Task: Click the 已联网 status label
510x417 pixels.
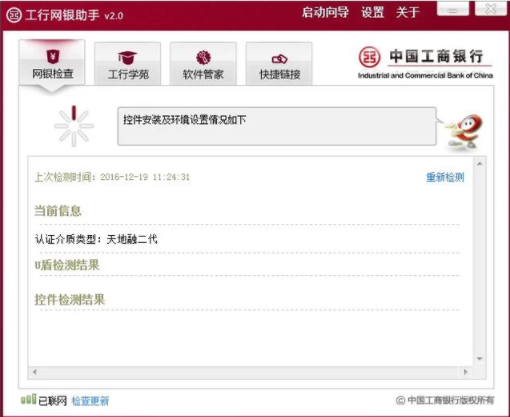Action: coord(52,401)
